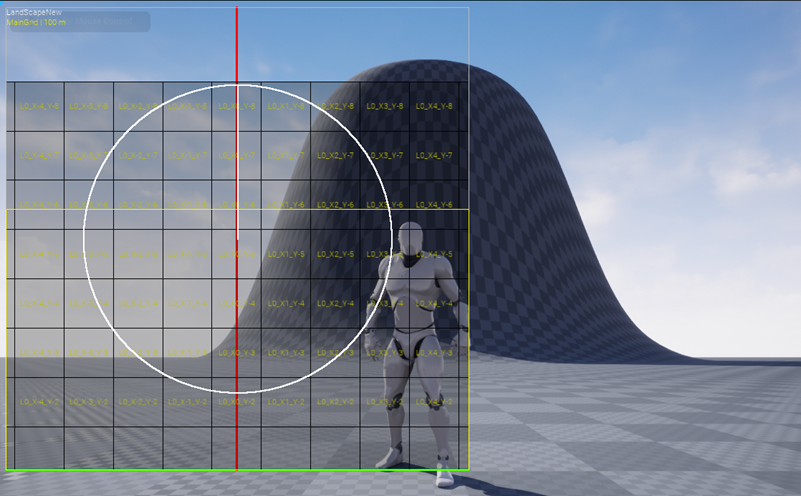Click grid label L0_X2_Y-2
Screen dimensions: 801x496
pyautogui.click(x=336, y=402)
